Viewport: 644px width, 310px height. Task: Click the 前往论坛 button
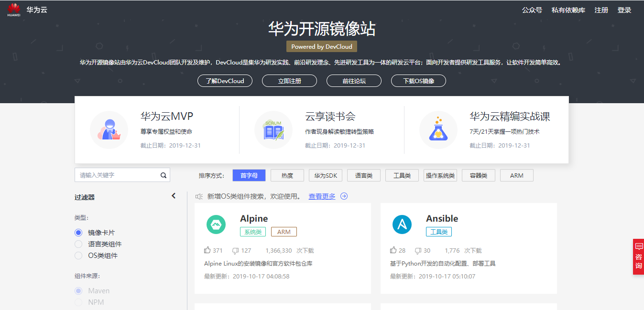tap(354, 81)
